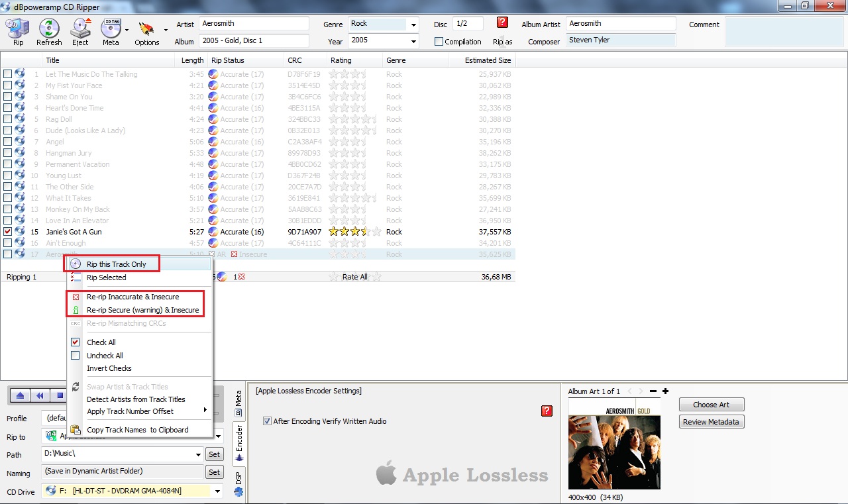The image size is (848, 504).
Task: Enable the Compilation checkbox
Action: (439, 42)
